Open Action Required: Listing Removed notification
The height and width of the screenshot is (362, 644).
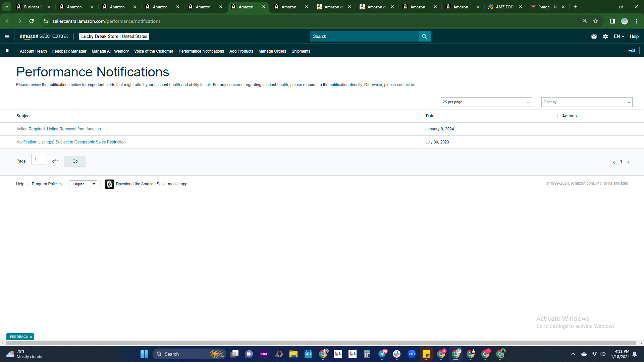pyautogui.click(x=59, y=129)
